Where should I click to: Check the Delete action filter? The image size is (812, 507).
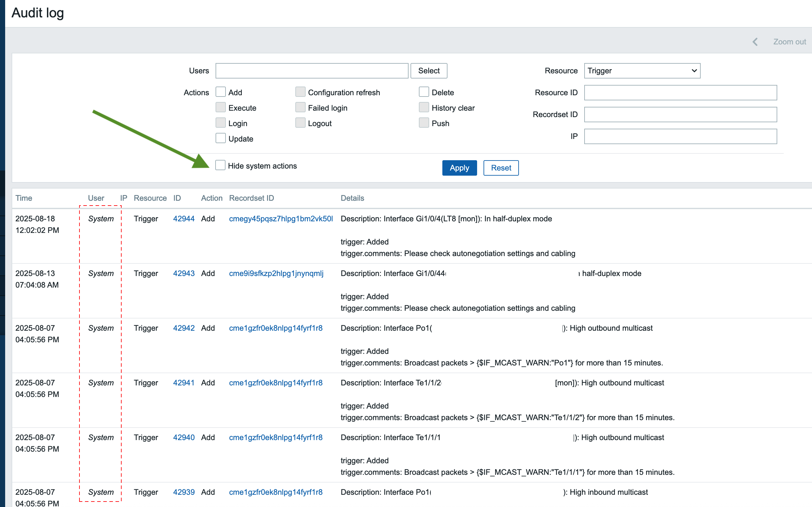(x=424, y=92)
